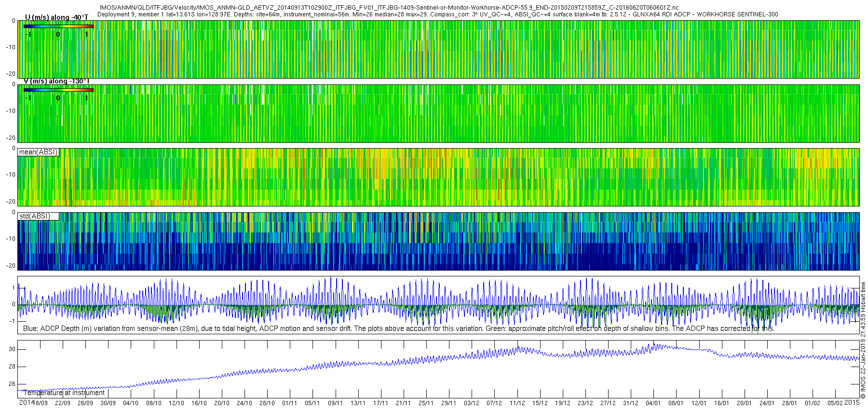This screenshot has width=868, height=410.
Task: Click the 'U (m/s) along -40°T' panel title
Action: click(57, 17)
